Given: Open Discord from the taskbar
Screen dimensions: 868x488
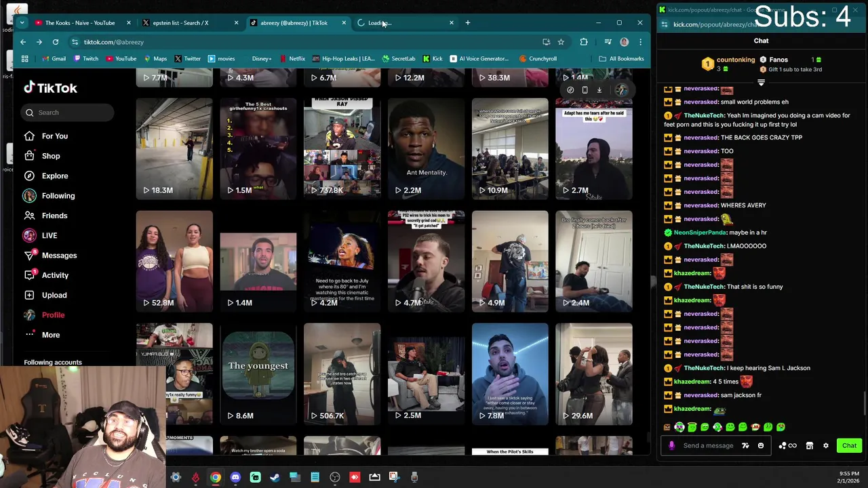Looking at the screenshot, I should [x=235, y=478].
